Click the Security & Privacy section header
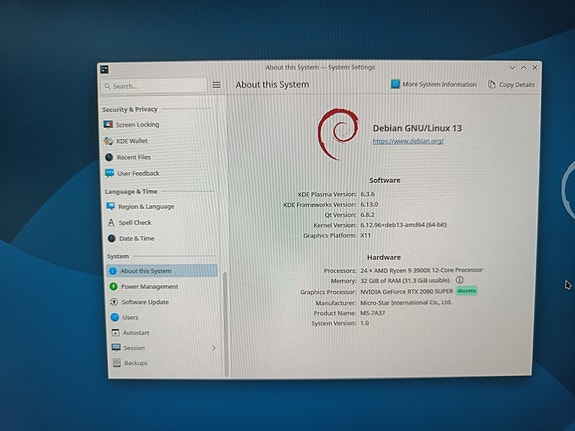The image size is (575, 431). pos(130,109)
